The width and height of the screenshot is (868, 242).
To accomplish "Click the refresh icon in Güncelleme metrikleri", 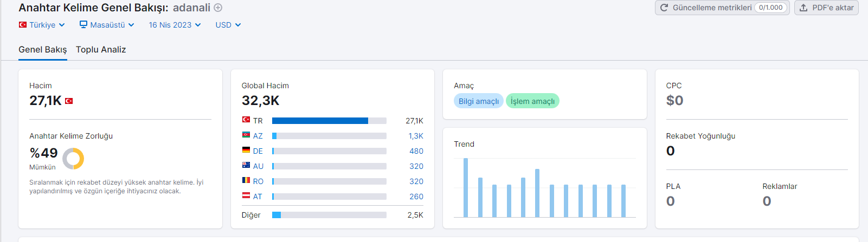I will coord(664,8).
